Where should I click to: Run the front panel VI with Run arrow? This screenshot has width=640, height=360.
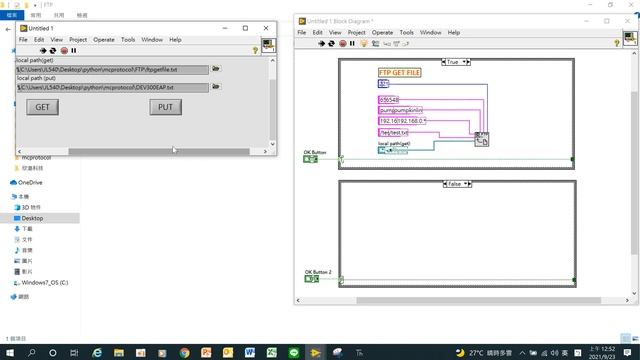click(x=43, y=51)
